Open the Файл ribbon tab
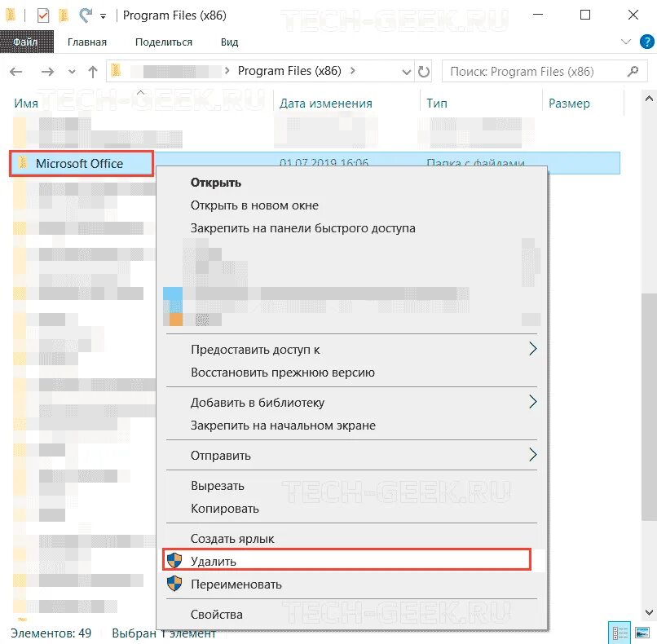The height and width of the screenshot is (644, 657). (26, 42)
